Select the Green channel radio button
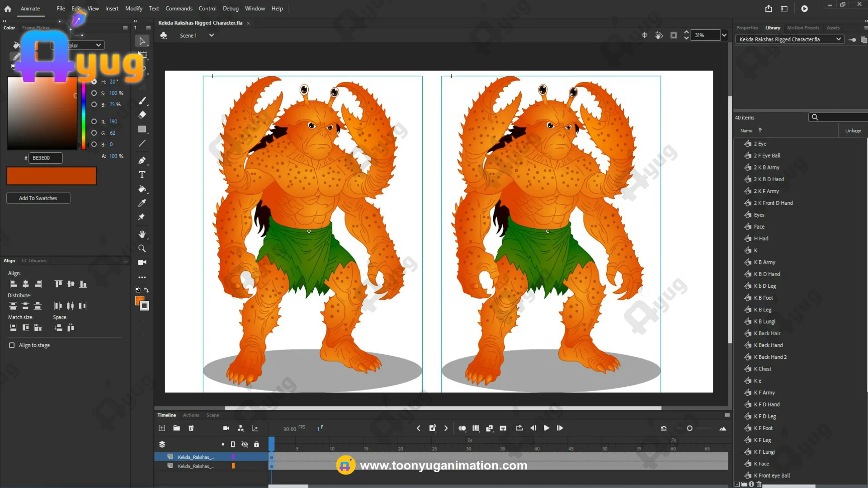Viewport: 868px width, 488px height. pyautogui.click(x=94, y=133)
